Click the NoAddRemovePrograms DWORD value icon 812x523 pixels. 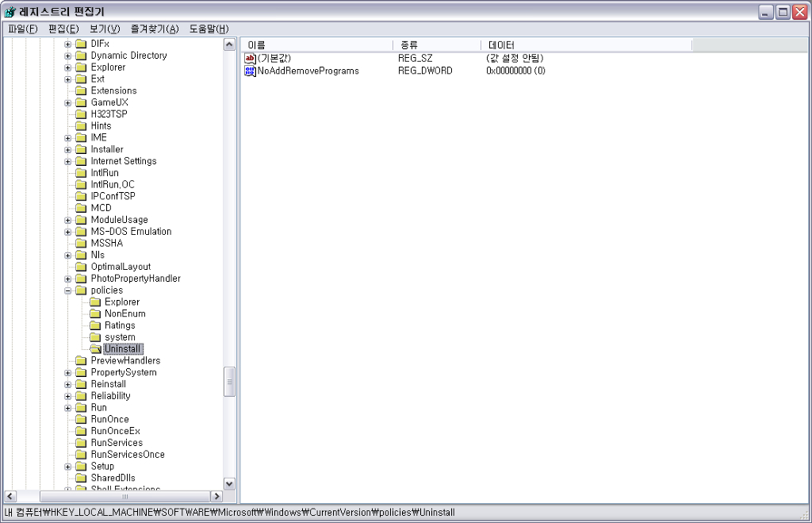point(250,71)
